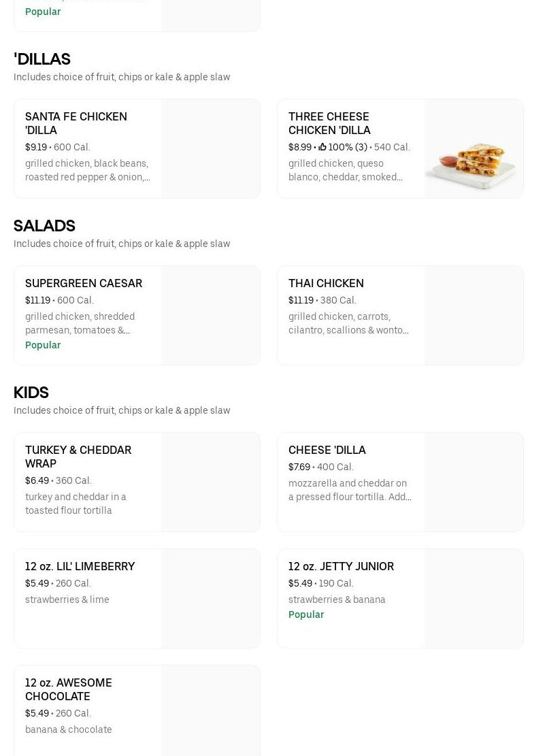Click the Popular tag under Jetty Junior
The image size is (547, 756).
coord(306,614)
